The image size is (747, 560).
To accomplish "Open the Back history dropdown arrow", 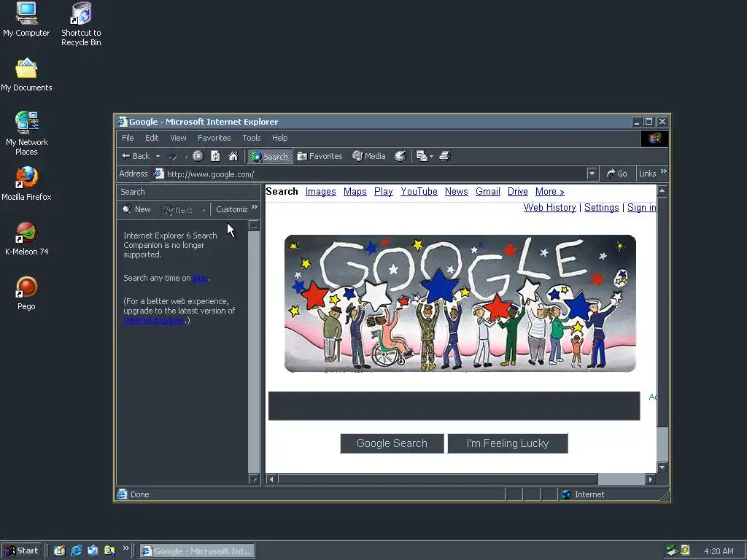I will pos(158,156).
